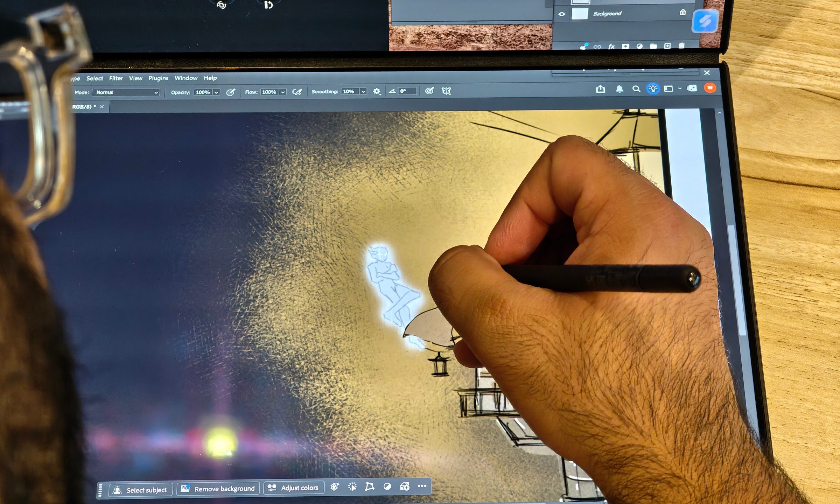Click the canvas scroll-up arrow
The width and height of the screenshot is (840, 504).
[x=720, y=113]
